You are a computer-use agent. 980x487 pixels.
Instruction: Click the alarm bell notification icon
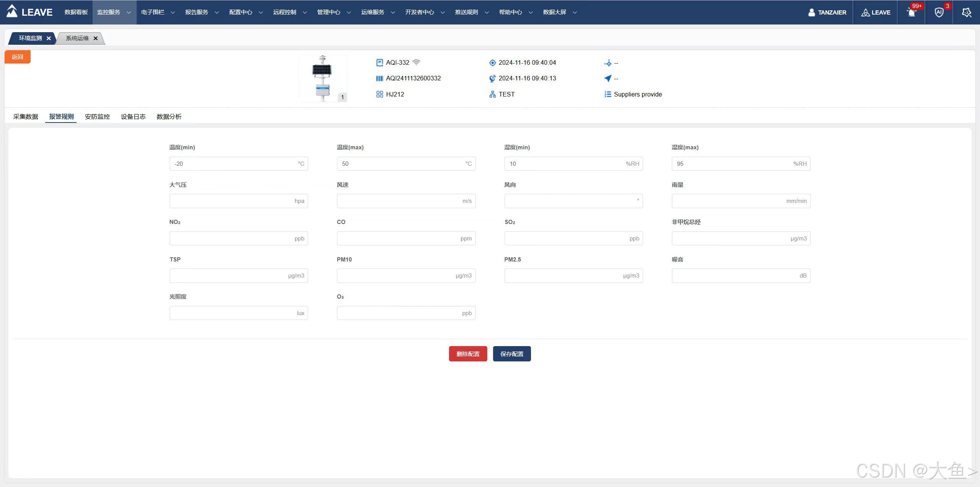point(911,13)
